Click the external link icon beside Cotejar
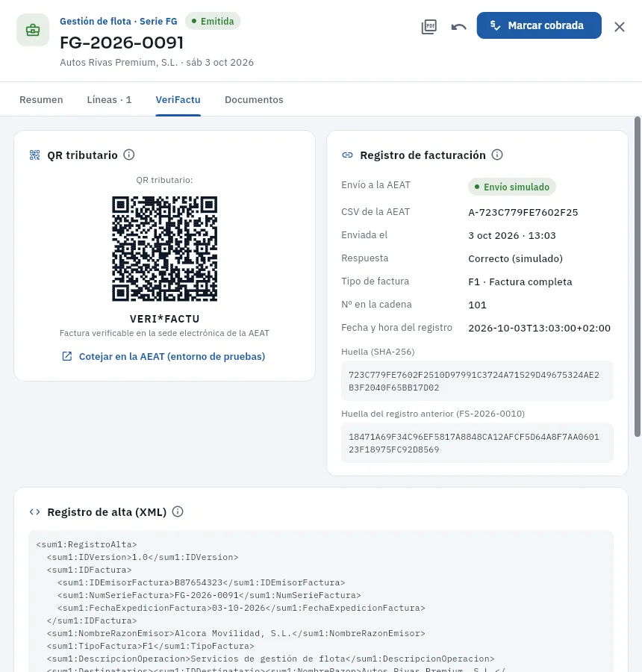This screenshot has height=672, width=642. coord(67,356)
